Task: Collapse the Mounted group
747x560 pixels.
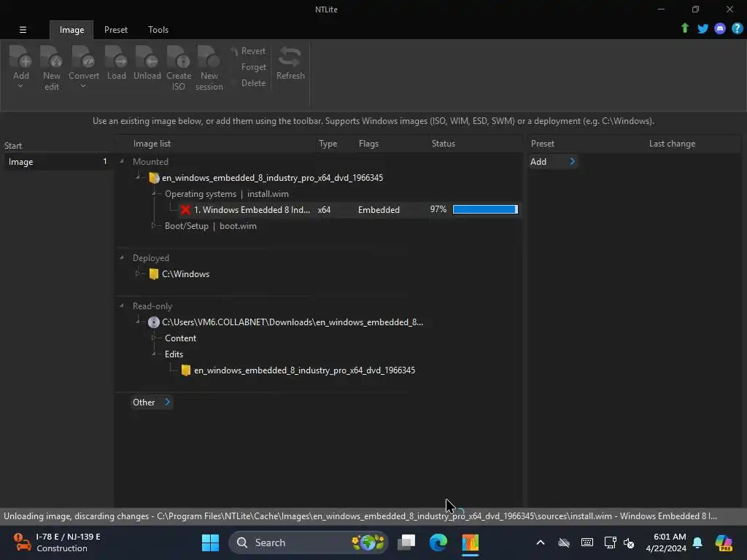Action: tap(122, 161)
